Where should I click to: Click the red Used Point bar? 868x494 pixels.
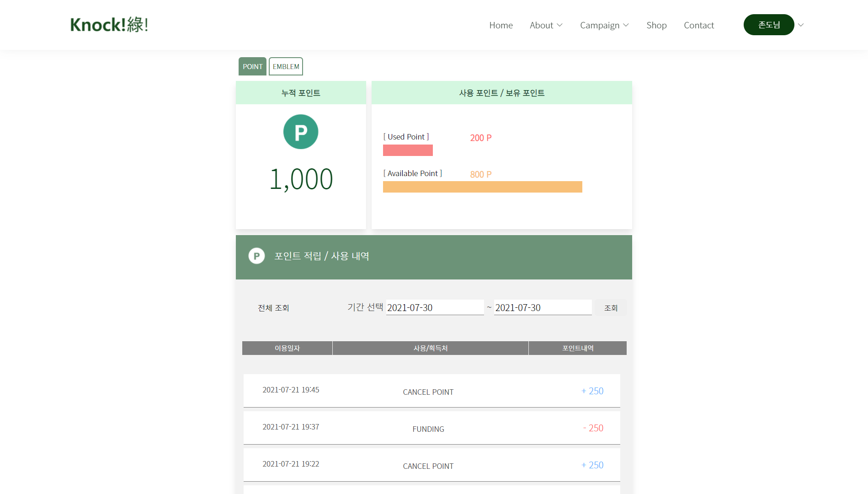coord(408,150)
